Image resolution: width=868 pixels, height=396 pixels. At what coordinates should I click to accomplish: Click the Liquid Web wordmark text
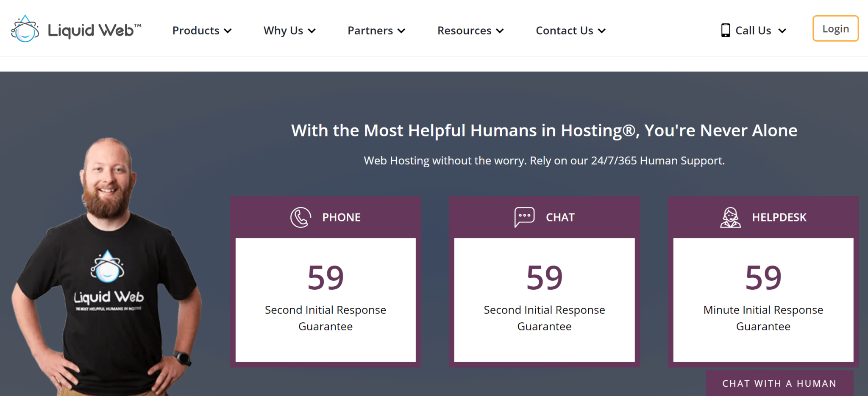pyautogui.click(x=95, y=30)
